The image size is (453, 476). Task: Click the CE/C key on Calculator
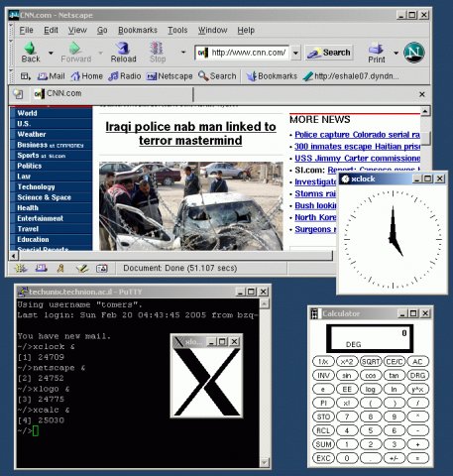click(395, 362)
